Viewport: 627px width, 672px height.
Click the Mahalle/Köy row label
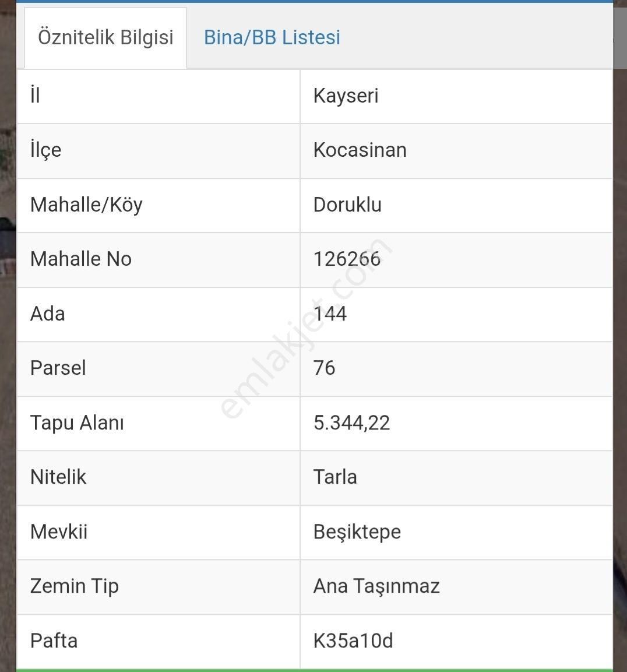[86, 205]
